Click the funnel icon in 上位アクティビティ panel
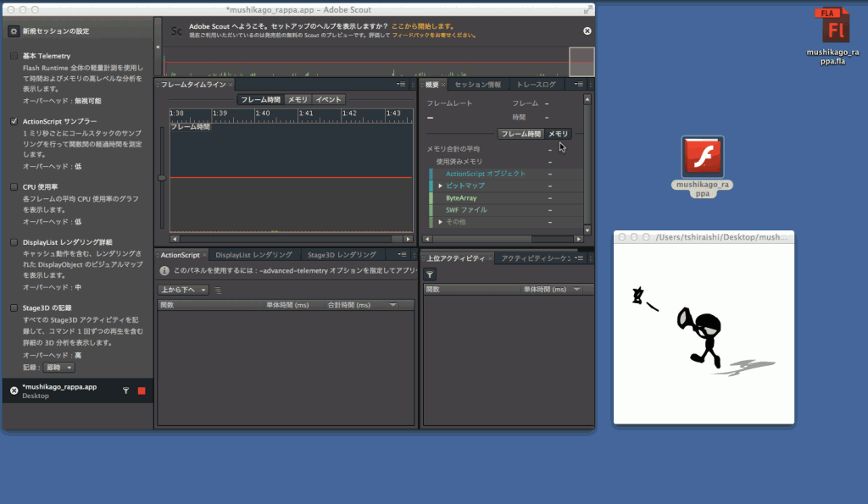 (430, 274)
